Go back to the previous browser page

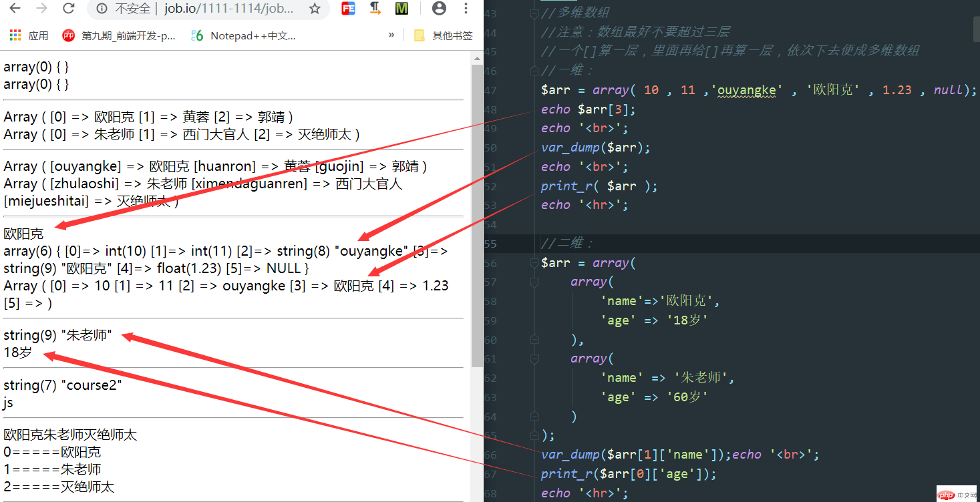point(15,9)
